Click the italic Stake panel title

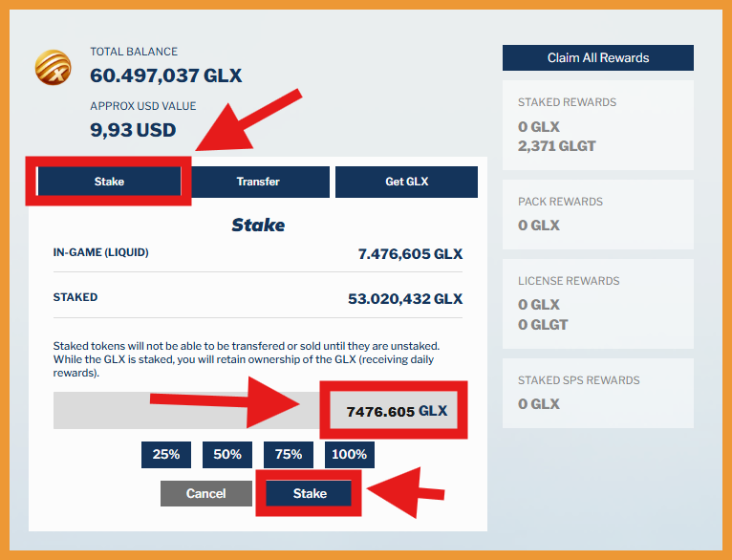[x=258, y=225]
